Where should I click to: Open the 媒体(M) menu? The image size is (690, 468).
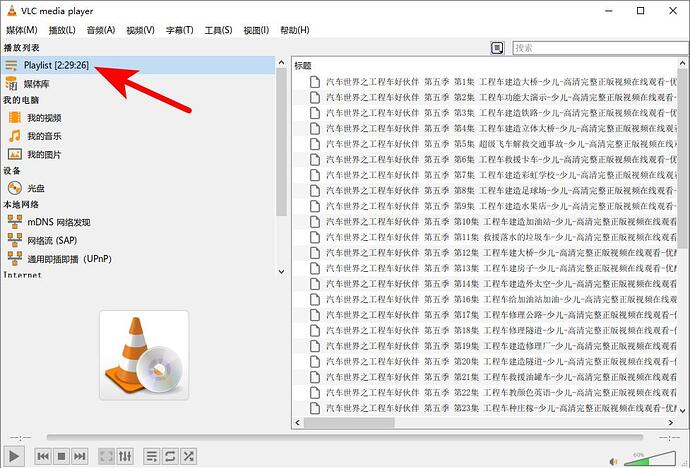click(x=21, y=30)
